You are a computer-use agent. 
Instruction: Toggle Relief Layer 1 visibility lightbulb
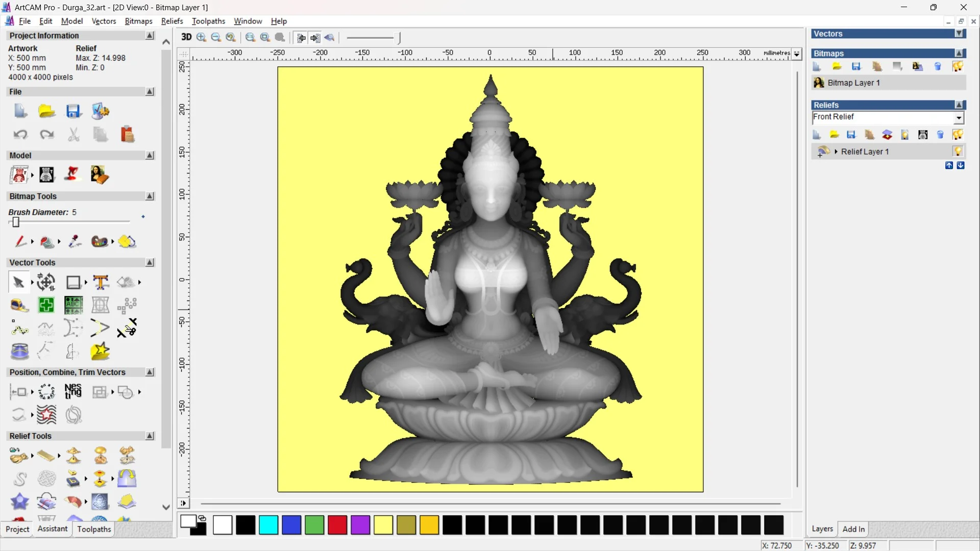pyautogui.click(x=958, y=152)
